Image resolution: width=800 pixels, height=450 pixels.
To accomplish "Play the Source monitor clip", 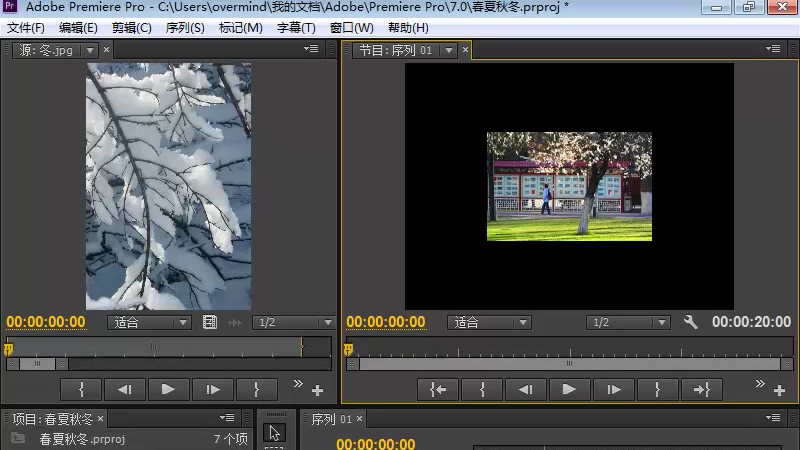I will [x=168, y=390].
